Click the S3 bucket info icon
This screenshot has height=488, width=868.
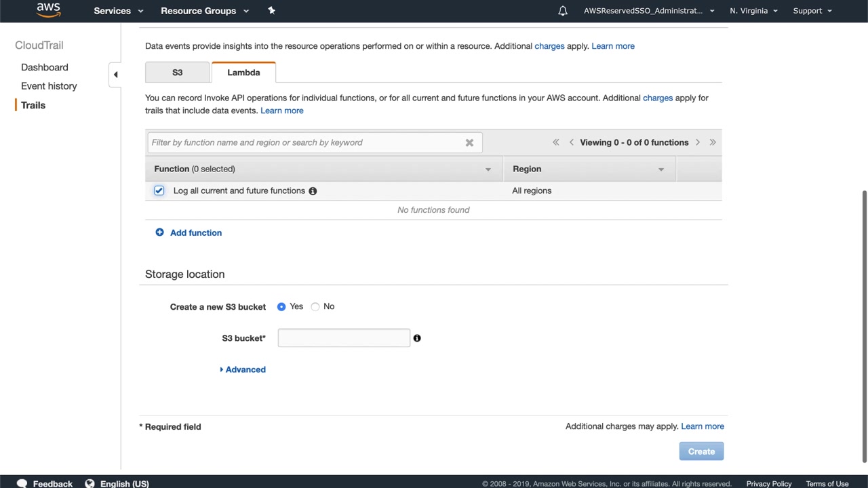(x=417, y=338)
